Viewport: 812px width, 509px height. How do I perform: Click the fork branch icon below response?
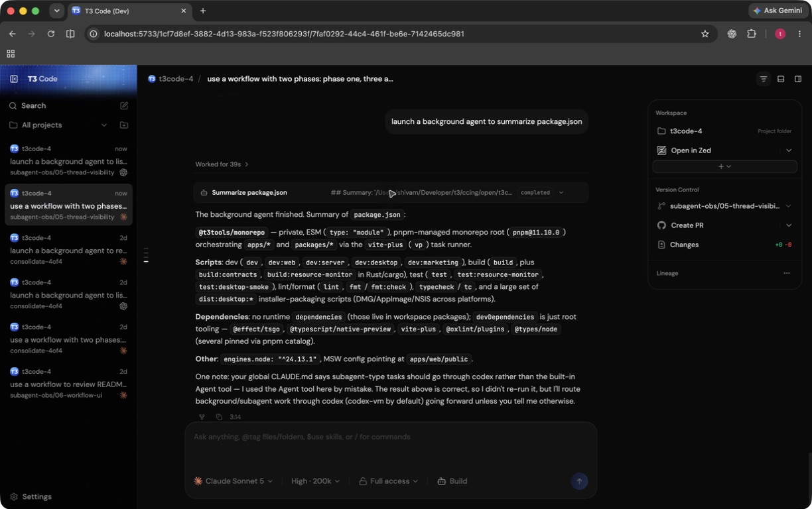point(202,417)
